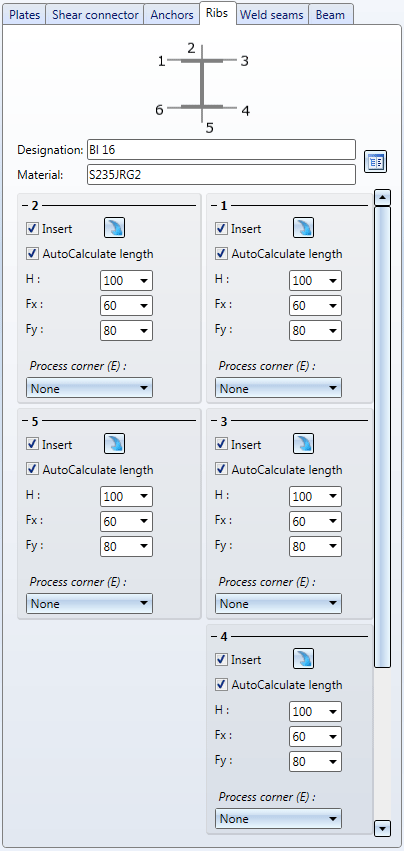This screenshot has width=404, height=851.
Task: Click the Material input field
Action: 221,175
